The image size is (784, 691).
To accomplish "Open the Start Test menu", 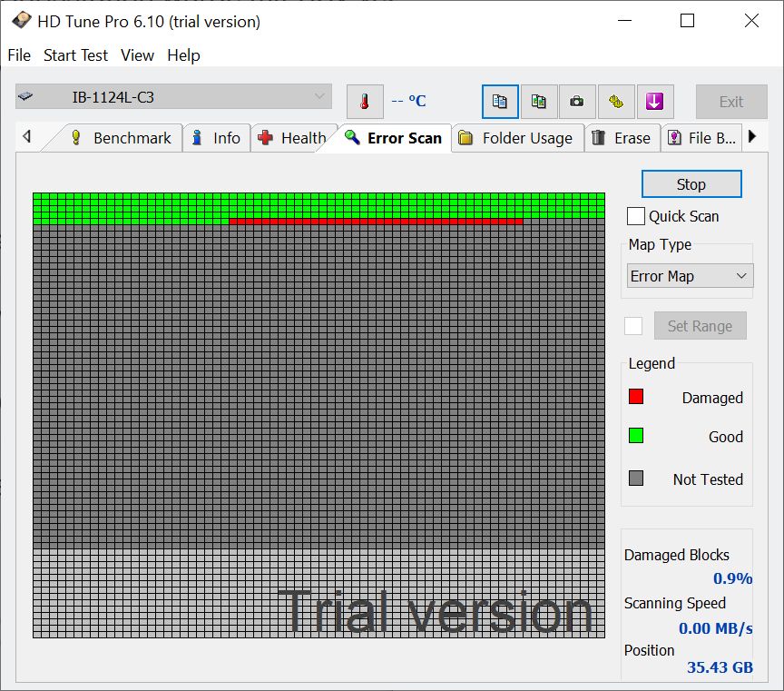I will (x=75, y=55).
